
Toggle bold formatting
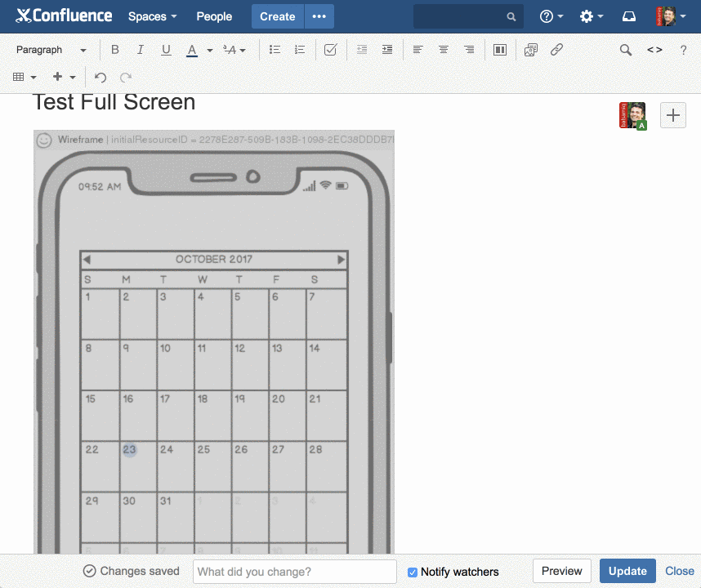(115, 50)
